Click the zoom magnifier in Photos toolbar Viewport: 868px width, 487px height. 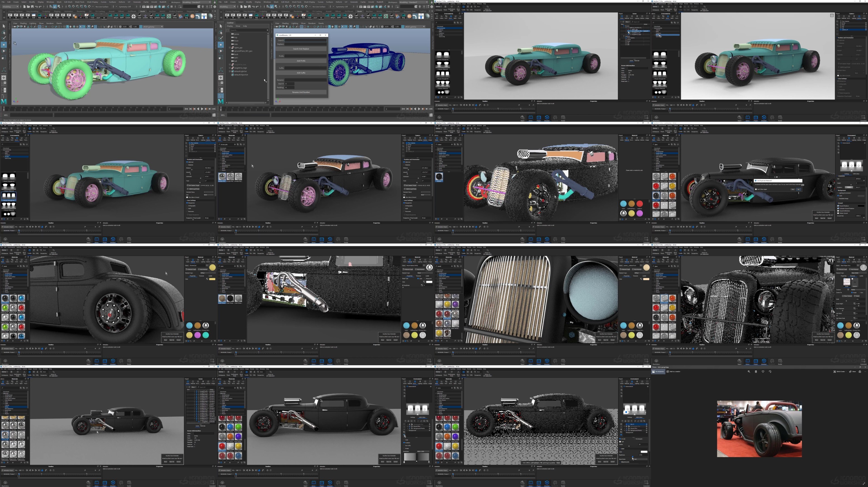tap(749, 371)
